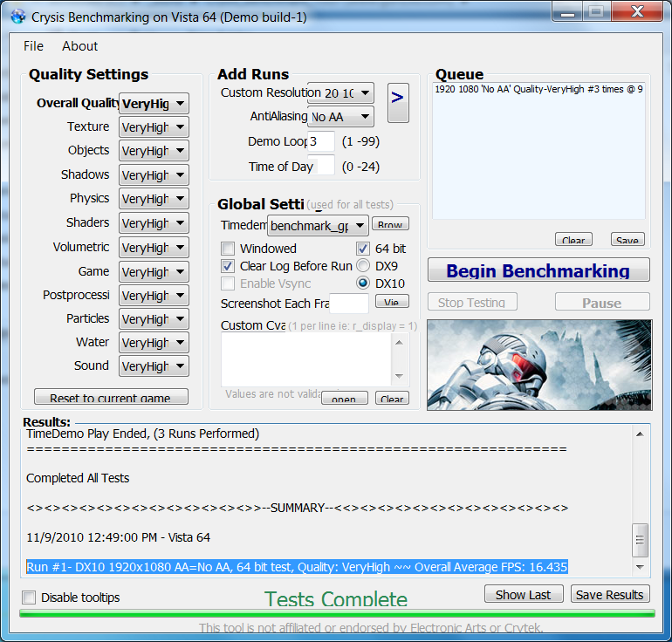This screenshot has height=642, width=672.
Task: Click the Crysis app icon in title bar
Action: coord(17,17)
